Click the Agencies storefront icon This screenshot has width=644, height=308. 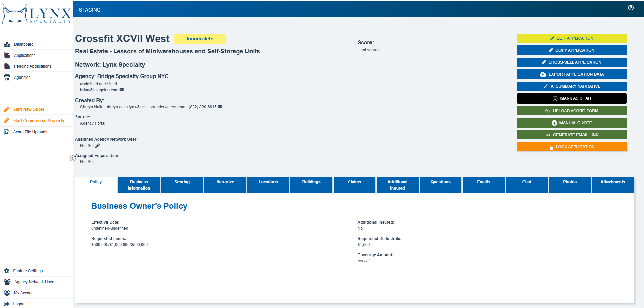(x=7, y=78)
